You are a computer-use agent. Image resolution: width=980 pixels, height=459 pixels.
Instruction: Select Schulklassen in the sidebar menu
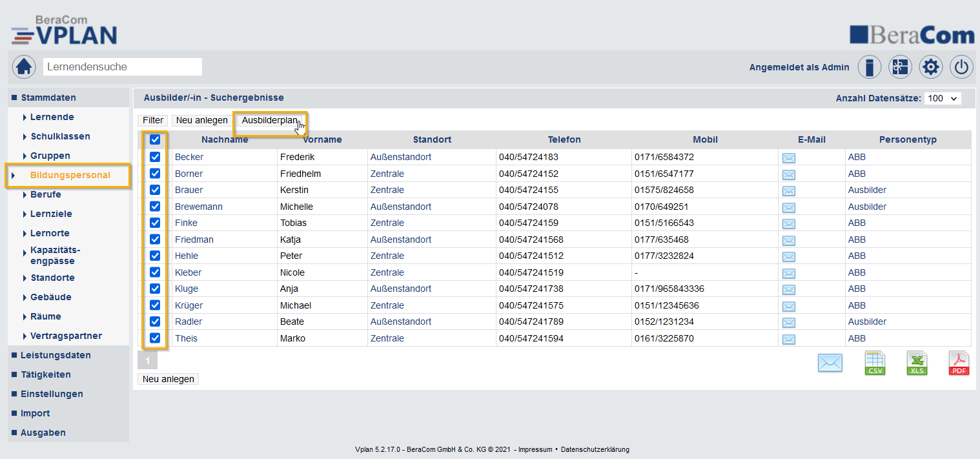pyautogui.click(x=60, y=136)
